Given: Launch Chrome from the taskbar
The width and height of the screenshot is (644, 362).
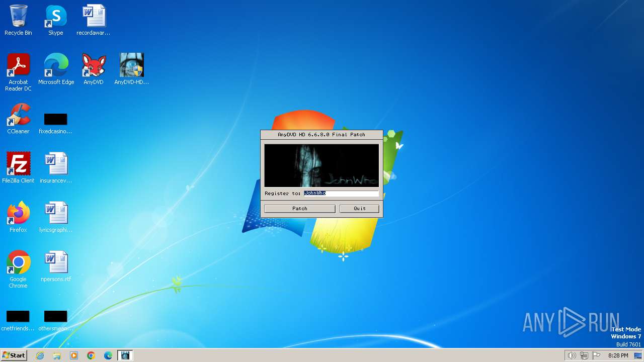Looking at the screenshot, I should 91,355.
